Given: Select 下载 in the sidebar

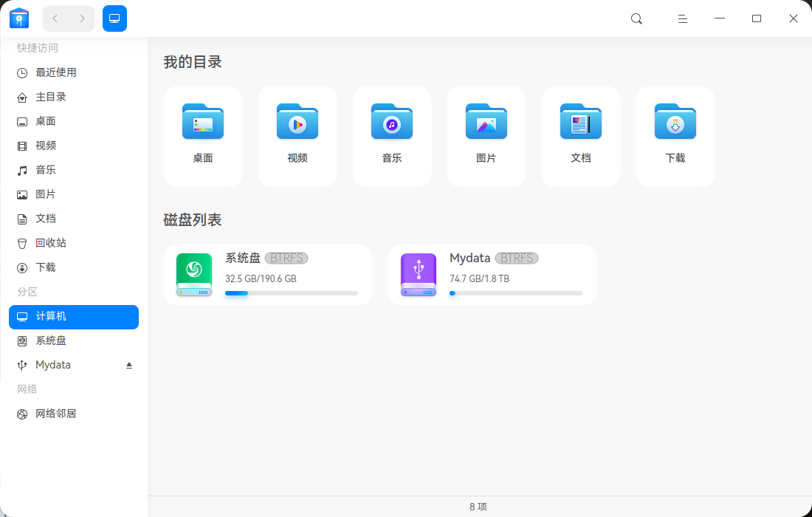Looking at the screenshot, I should point(74,267).
